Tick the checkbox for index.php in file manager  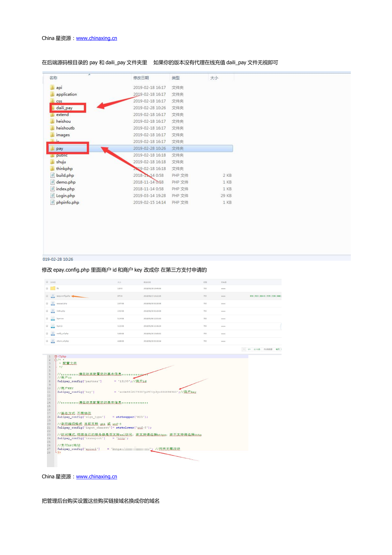click(47, 311)
